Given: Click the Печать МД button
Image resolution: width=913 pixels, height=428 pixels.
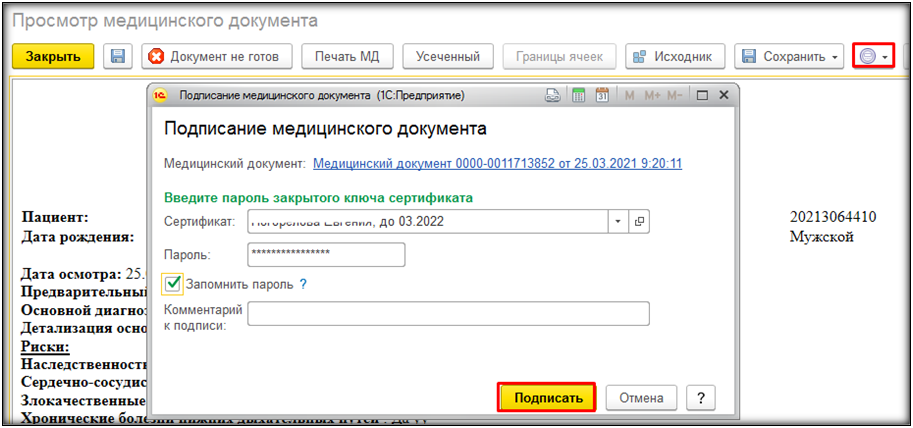Looking at the screenshot, I should (348, 56).
